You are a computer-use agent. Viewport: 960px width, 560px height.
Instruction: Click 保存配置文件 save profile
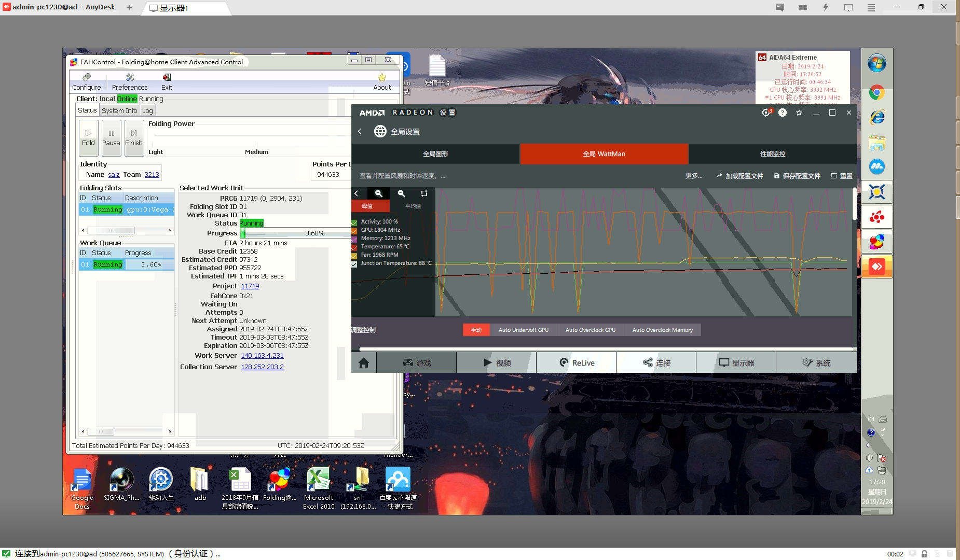(797, 176)
